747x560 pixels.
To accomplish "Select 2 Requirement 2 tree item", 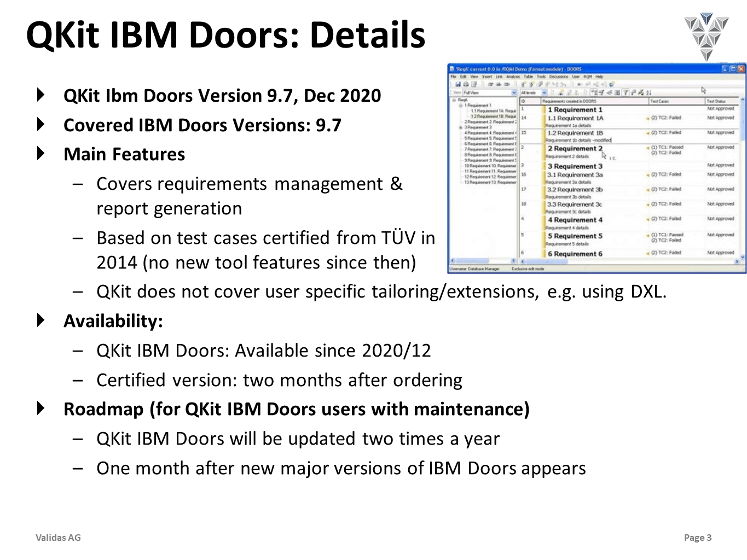I will point(490,122).
